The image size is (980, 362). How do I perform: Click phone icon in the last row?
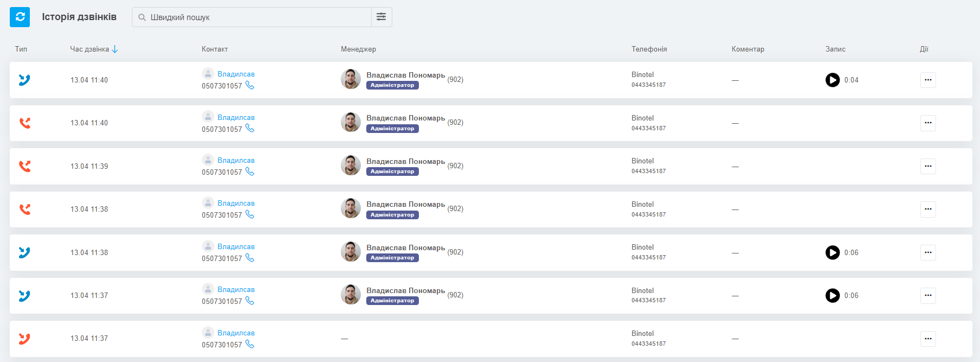point(250,344)
